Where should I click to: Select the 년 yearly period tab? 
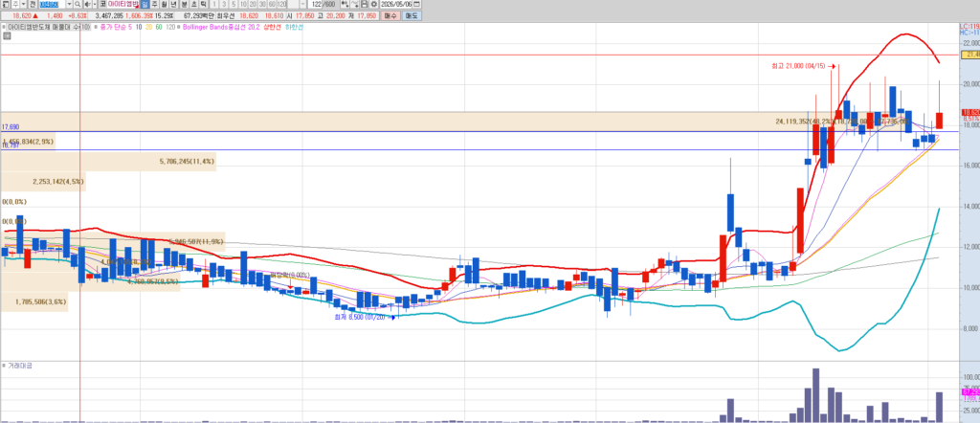[174, 4]
